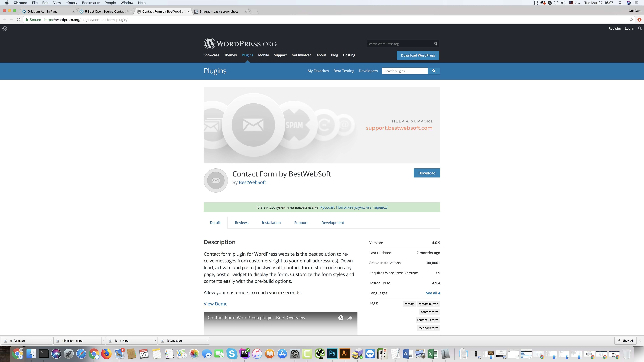Open Launchpad rocket icon in dock

pos(69,354)
